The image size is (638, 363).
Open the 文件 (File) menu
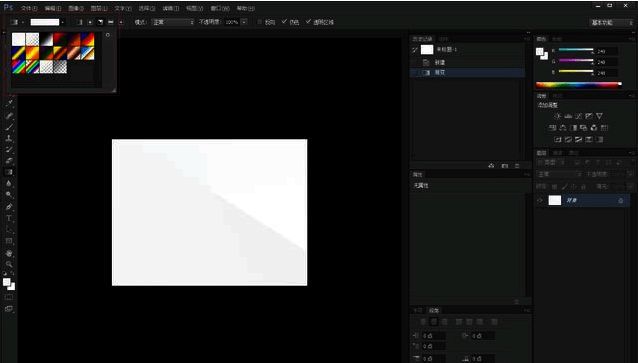tap(29, 8)
